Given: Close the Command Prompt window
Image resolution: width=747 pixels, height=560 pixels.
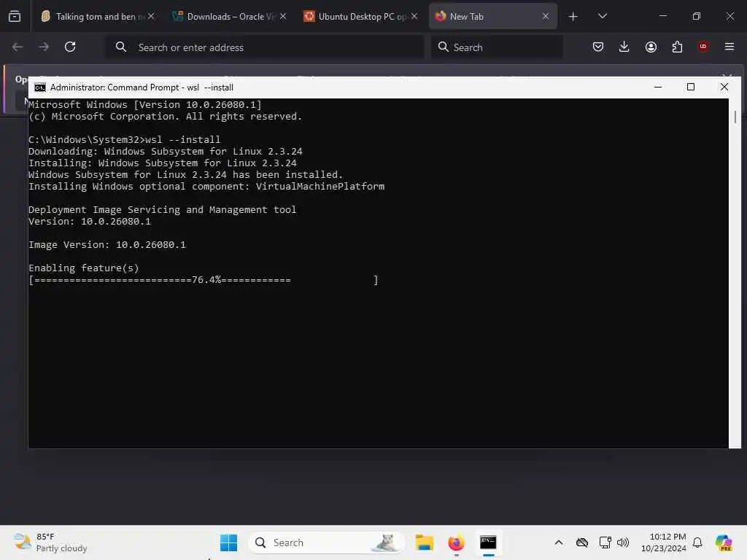Looking at the screenshot, I should (x=724, y=87).
